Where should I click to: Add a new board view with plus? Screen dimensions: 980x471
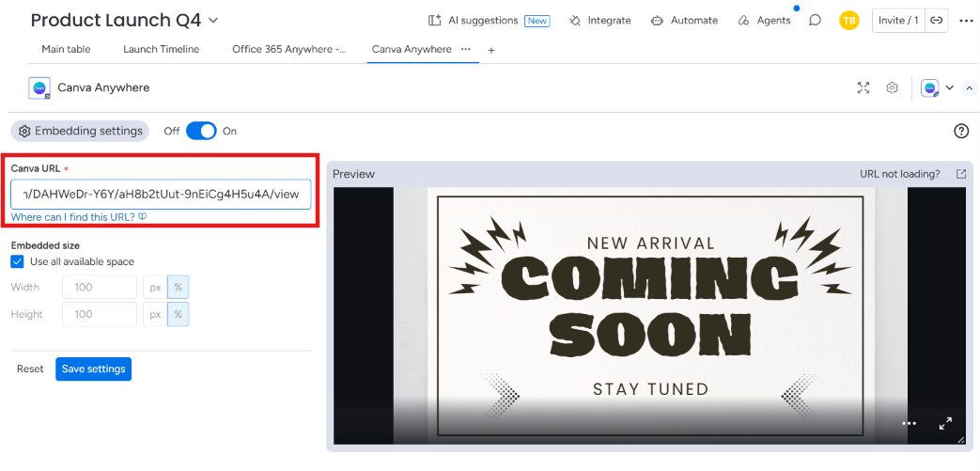[x=491, y=50]
